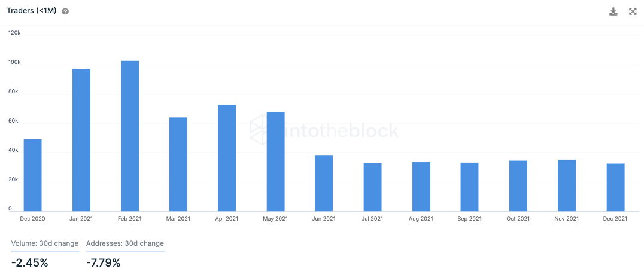Click the download chart icon
Screen dimensions: 644x275
(x=613, y=11)
